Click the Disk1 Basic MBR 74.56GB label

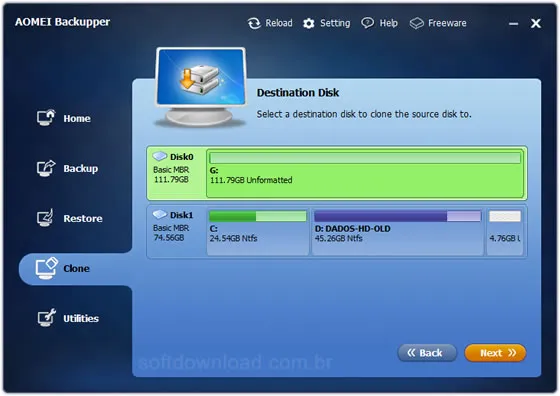coord(171,232)
